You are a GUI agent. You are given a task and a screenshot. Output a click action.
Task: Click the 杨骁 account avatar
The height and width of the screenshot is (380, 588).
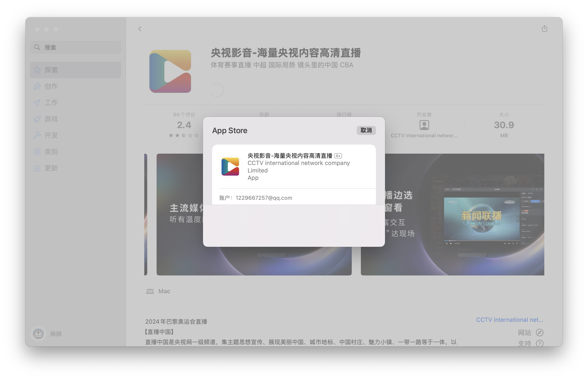point(38,334)
